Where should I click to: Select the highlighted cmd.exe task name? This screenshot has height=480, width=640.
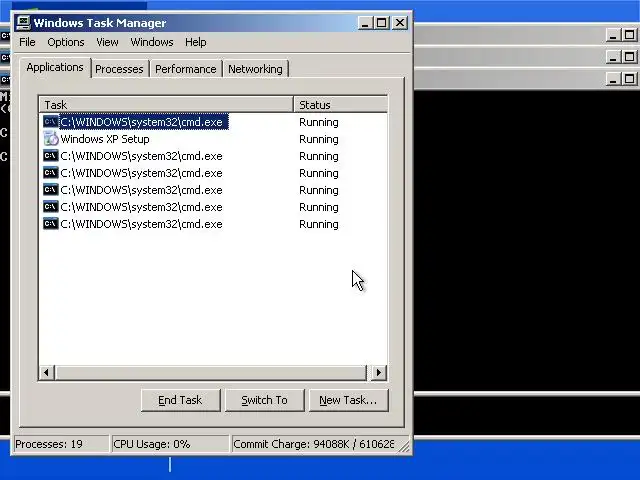[x=142, y=122]
